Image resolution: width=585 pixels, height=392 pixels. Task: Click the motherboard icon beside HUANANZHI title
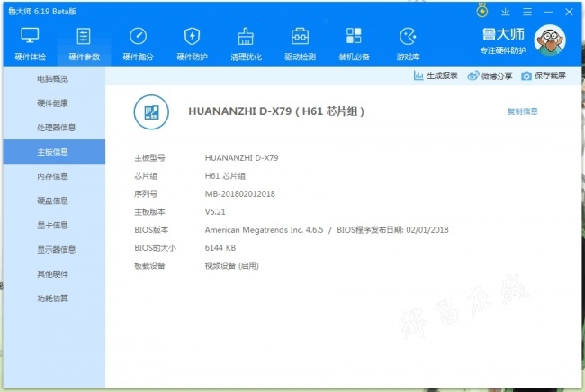(151, 111)
